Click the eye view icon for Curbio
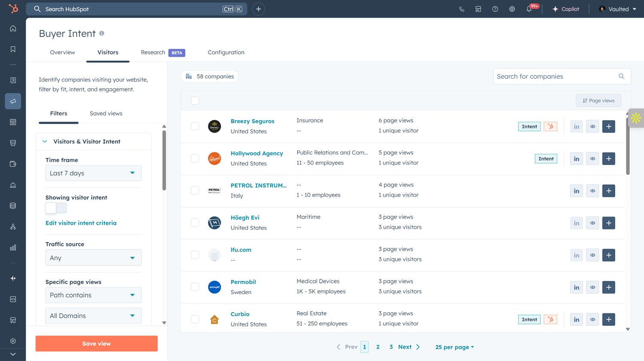Viewport: 644px width, 361px height. pyautogui.click(x=592, y=319)
